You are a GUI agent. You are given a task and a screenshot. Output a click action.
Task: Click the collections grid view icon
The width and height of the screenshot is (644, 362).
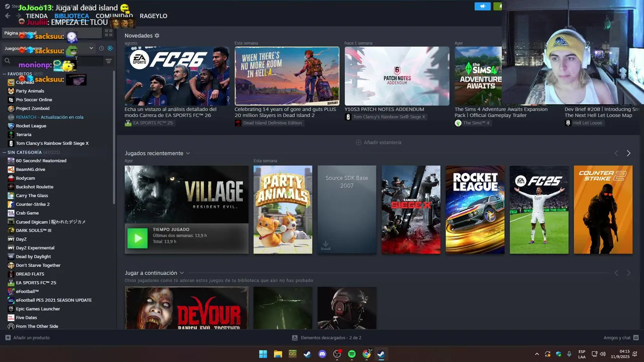109,33
